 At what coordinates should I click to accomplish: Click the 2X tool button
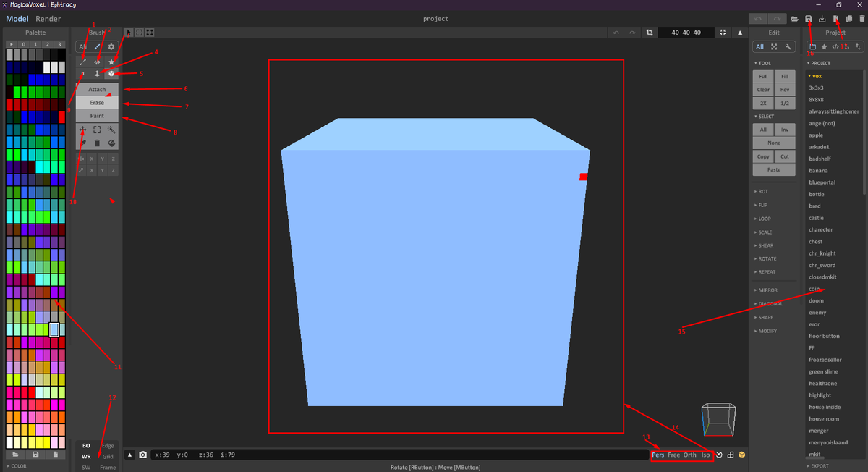[x=763, y=104]
